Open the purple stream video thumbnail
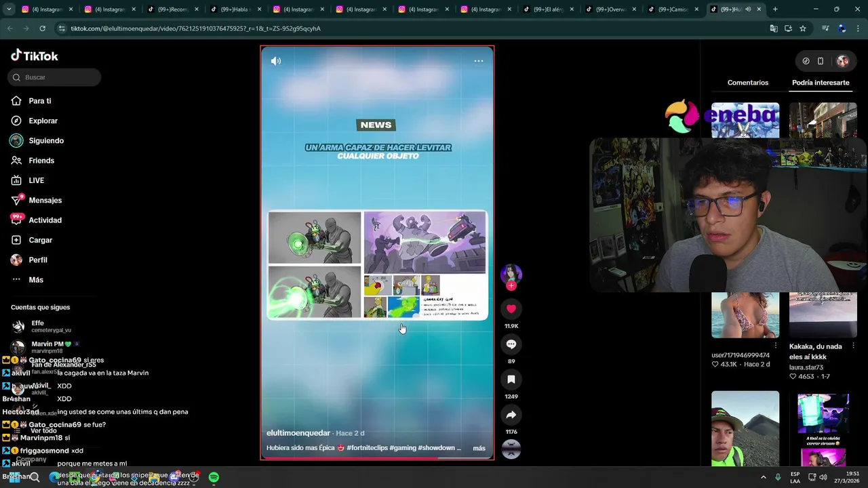 [823, 428]
